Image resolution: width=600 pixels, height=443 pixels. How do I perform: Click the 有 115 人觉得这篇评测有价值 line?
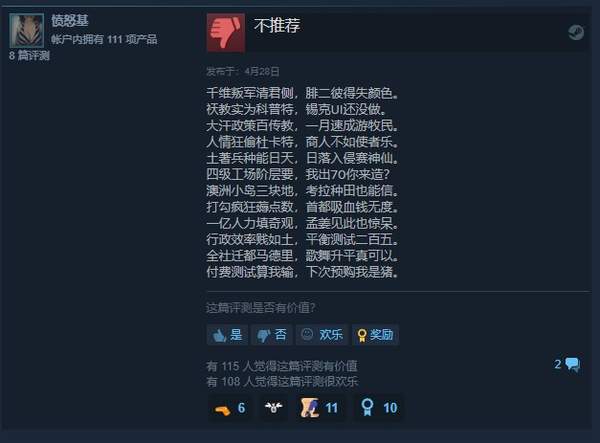[x=282, y=366]
